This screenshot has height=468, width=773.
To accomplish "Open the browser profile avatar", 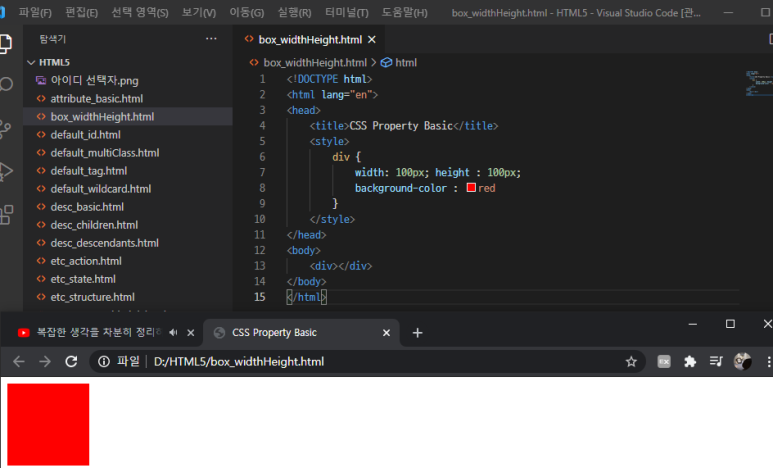I will (x=742, y=361).
